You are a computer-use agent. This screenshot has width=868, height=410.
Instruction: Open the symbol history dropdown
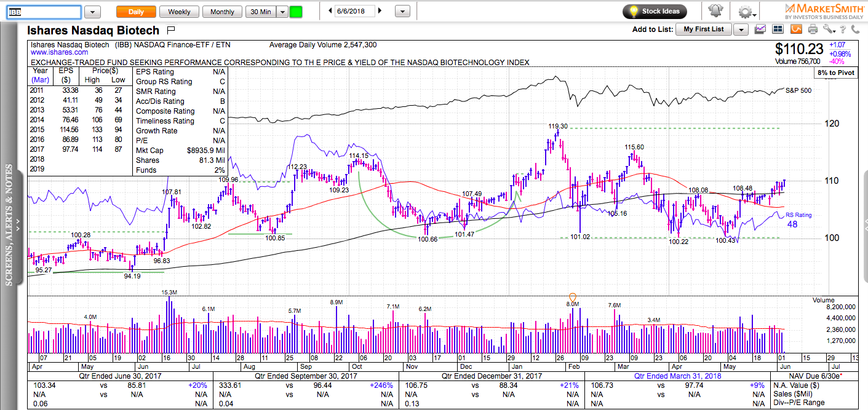[92, 12]
